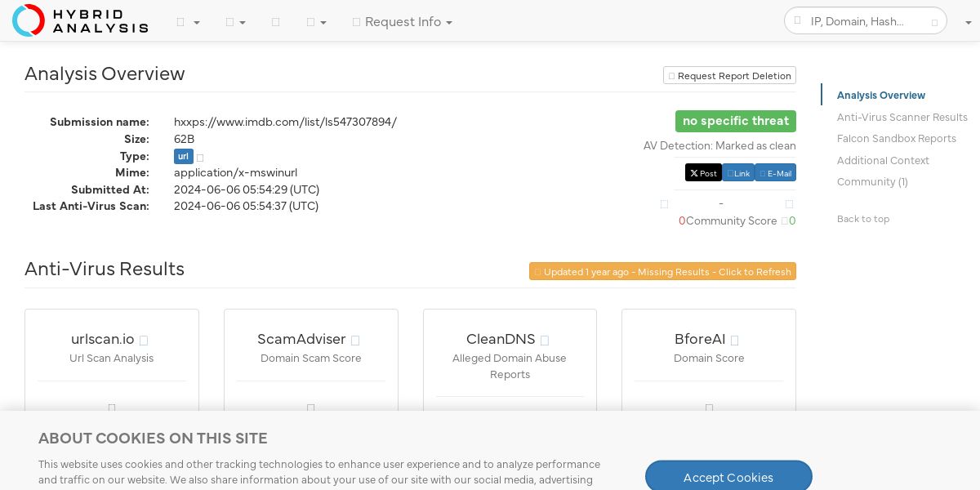
Task: Expand the Request Info menu
Action: [403, 22]
